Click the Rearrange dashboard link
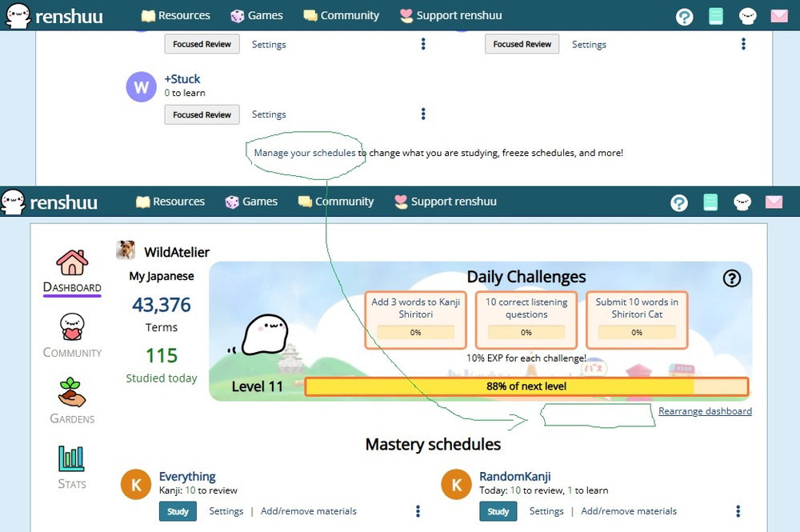Viewport: 800px width, 532px height. [705, 411]
